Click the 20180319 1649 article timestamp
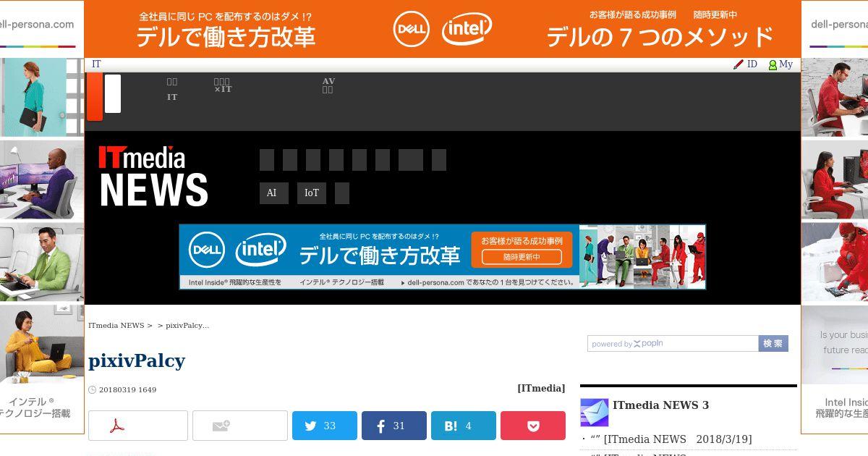Screen dimensions: 868x456 click(x=127, y=389)
